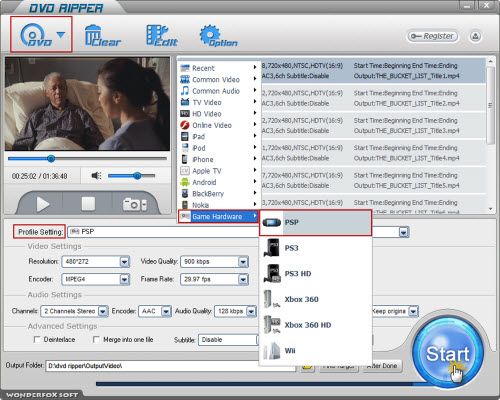Select THE_BUCKET_LIST_Title1.mp4 row

373,71
